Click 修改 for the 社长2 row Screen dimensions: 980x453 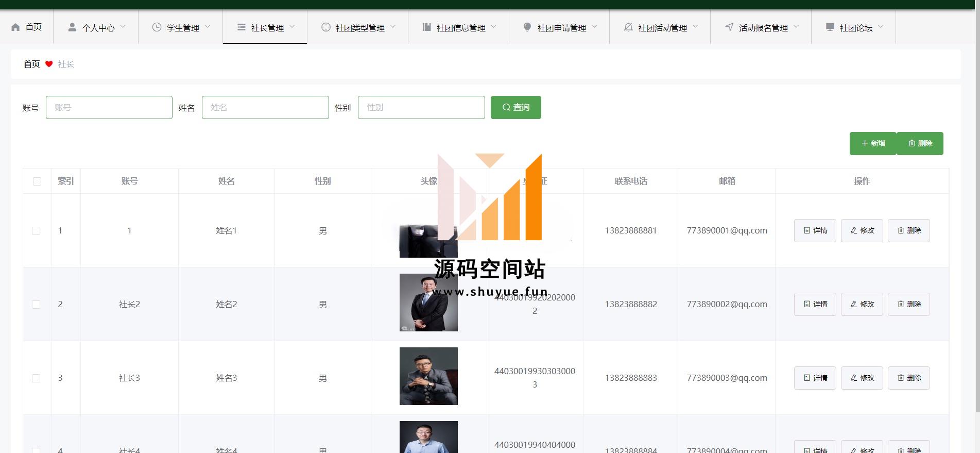tap(862, 304)
